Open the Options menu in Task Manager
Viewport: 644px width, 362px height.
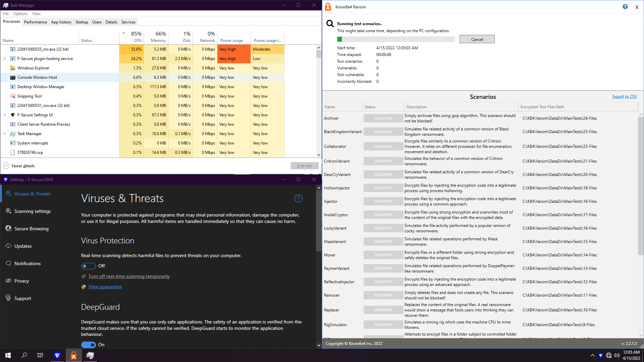point(20,14)
